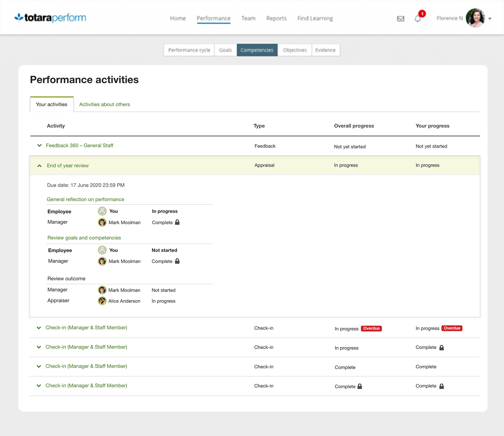This screenshot has width=504, height=436.
Task: Click Not started status for Review goals employee
Action: coord(164,250)
